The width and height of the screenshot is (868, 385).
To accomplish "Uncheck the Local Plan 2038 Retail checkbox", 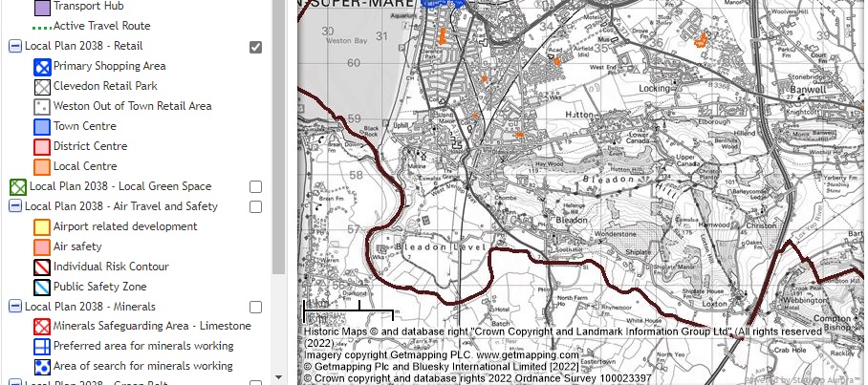I will [x=255, y=47].
